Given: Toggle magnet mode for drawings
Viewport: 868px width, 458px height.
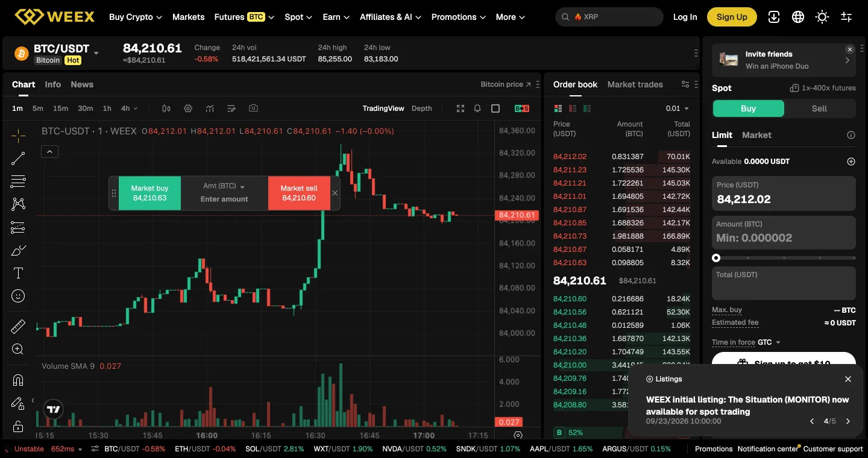Looking at the screenshot, I should (18, 380).
